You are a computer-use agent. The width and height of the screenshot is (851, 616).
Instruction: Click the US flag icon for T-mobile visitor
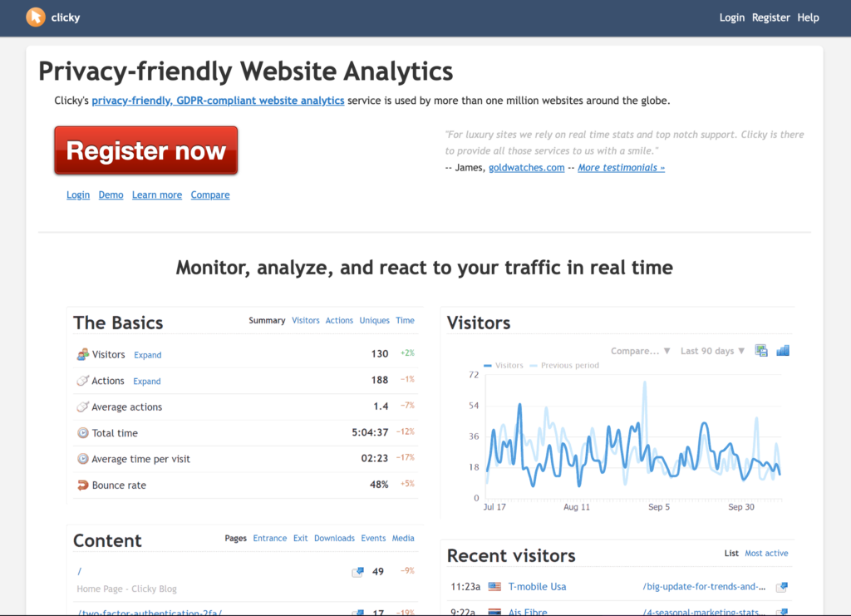coord(494,587)
